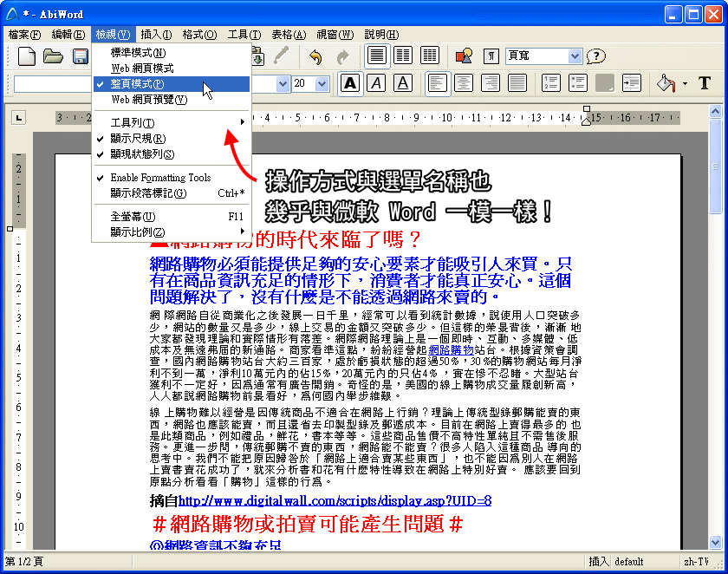
Task: Create a new blank document
Action: tap(27, 56)
